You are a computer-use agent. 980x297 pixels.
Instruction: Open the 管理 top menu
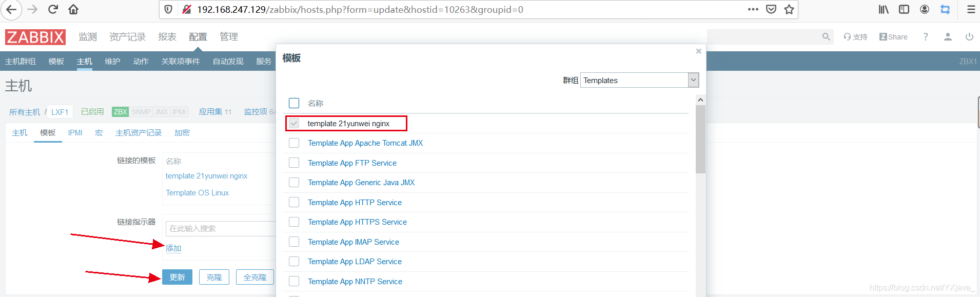tap(229, 37)
